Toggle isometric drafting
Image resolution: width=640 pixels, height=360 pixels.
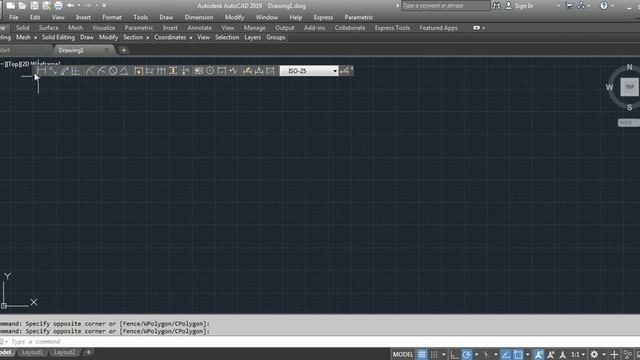click(x=486, y=354)
